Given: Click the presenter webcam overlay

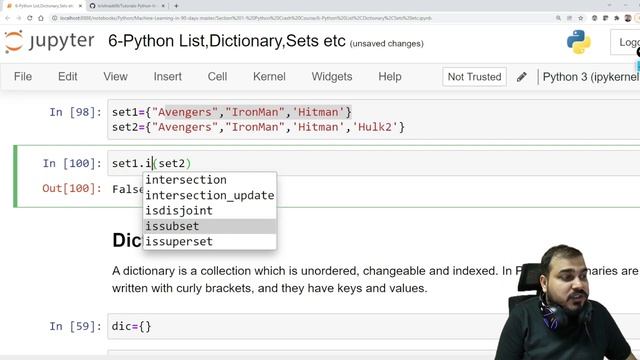Looking at the screenshot, I should (x=567, y=303).
